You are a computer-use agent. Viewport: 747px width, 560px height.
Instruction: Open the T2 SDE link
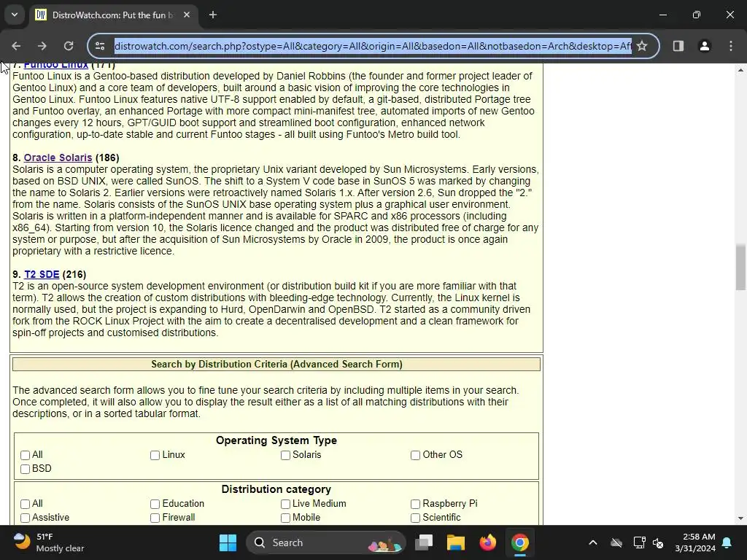(x=42, y=274)
